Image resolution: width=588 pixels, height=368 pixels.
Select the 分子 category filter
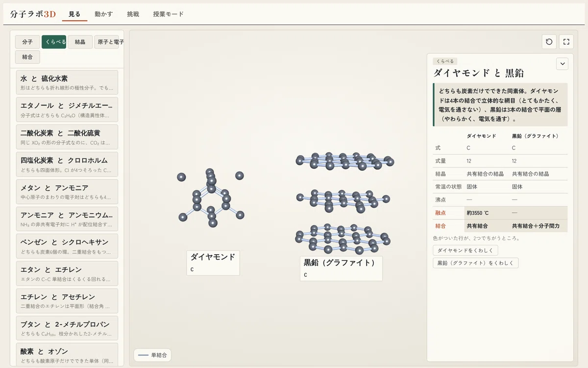[x=27, y=42]
